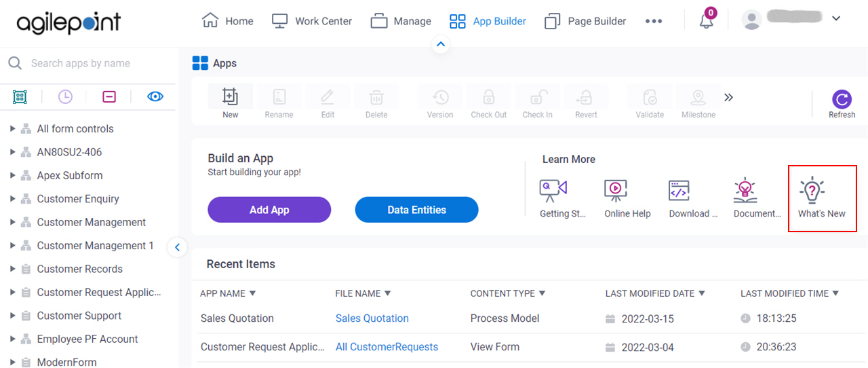Open the Download code icon
Screen dimensions: 868x368
pos(679,190)
